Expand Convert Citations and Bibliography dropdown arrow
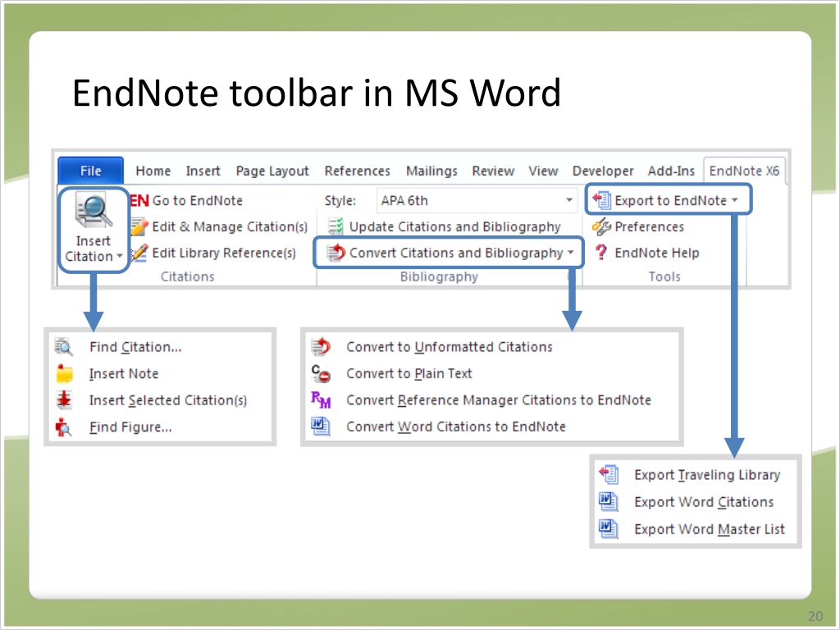This screenshot has width=840, height=630. [x=571, y=253]
